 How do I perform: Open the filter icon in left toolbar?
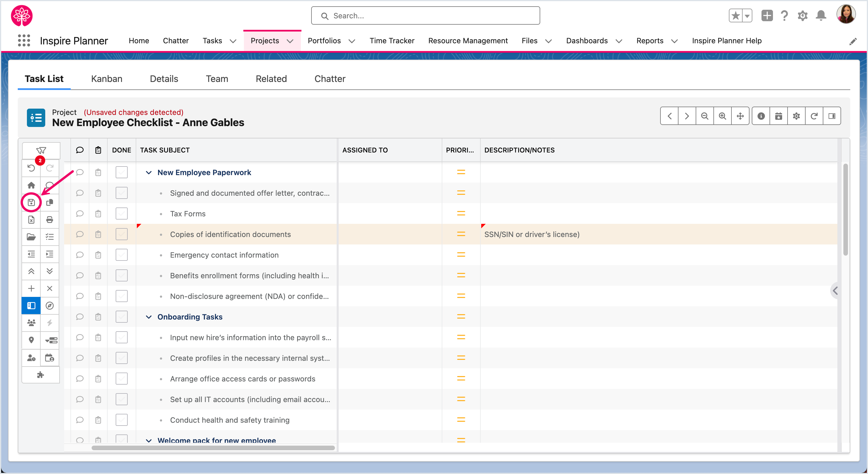[x=41, y=150]
